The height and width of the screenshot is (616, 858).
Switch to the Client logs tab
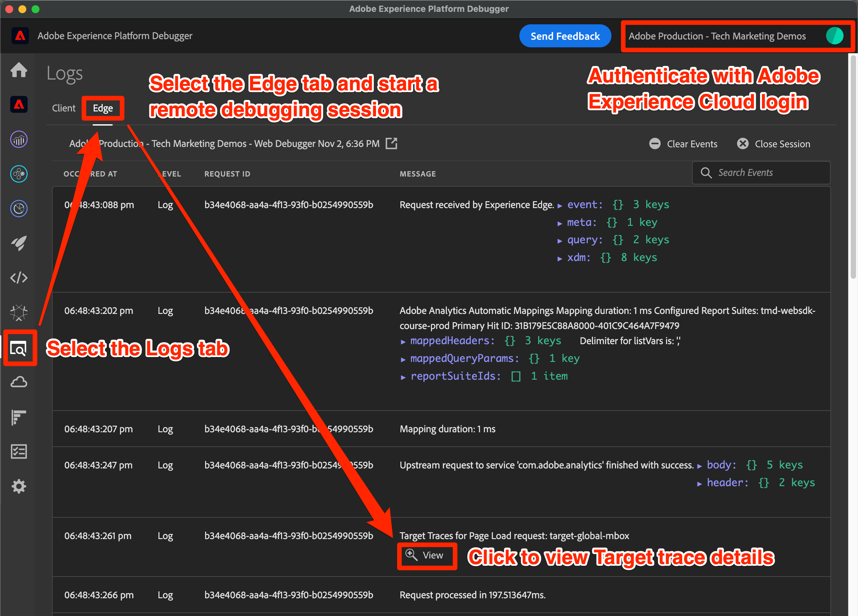(x=63, y=108)
